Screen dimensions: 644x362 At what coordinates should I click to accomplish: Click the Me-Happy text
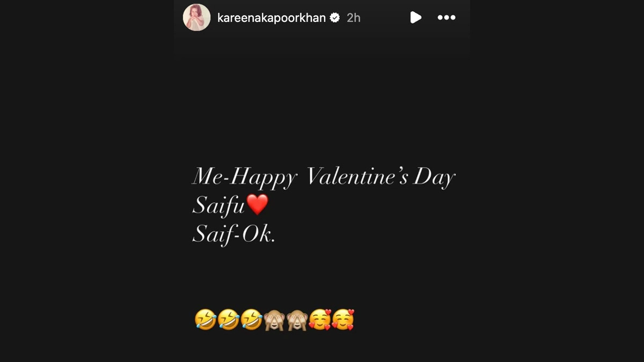tap(244, 178)
